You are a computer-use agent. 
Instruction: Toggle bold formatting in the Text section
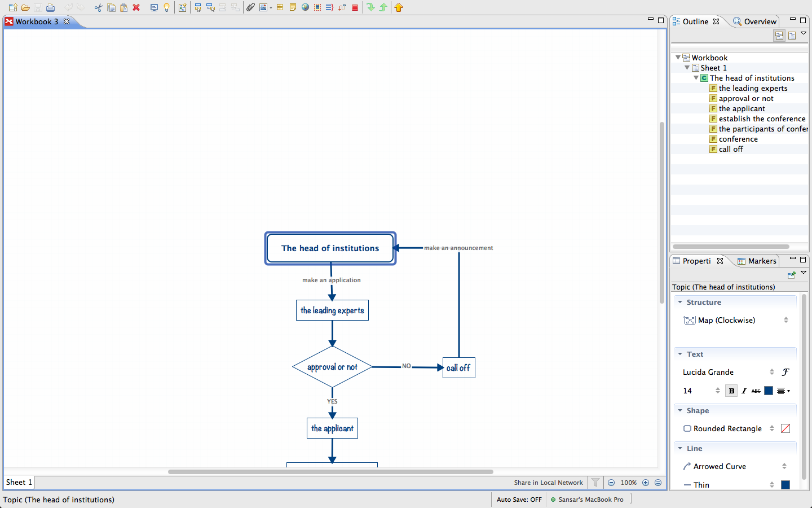(731, 391)
